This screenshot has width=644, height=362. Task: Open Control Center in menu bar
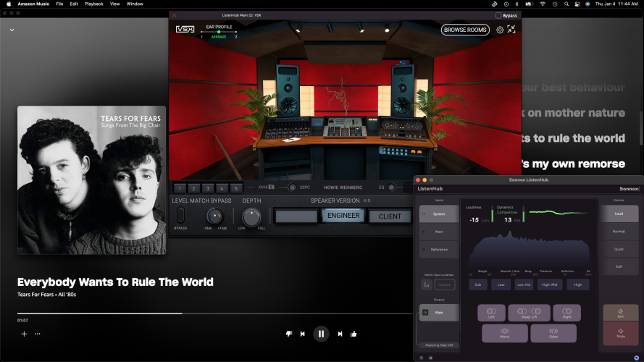[577, 4]
